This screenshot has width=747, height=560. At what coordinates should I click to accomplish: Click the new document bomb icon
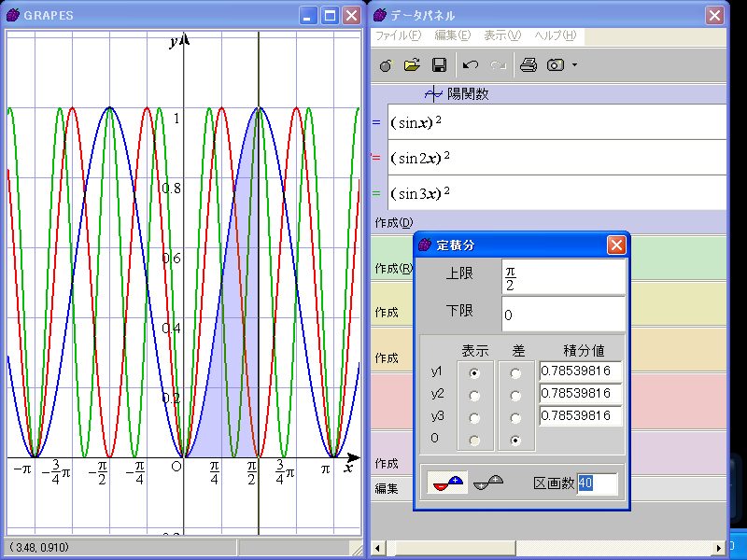387,65
